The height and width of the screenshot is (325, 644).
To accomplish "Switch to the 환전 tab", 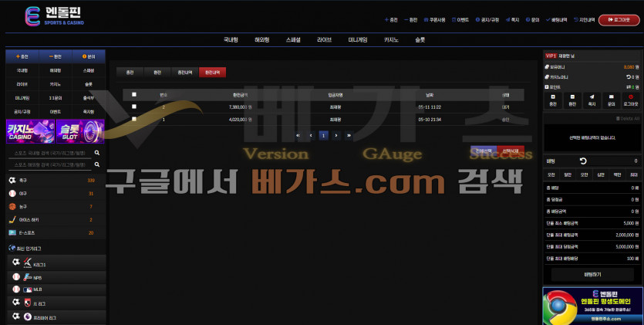I will click(x=157, y=73).
